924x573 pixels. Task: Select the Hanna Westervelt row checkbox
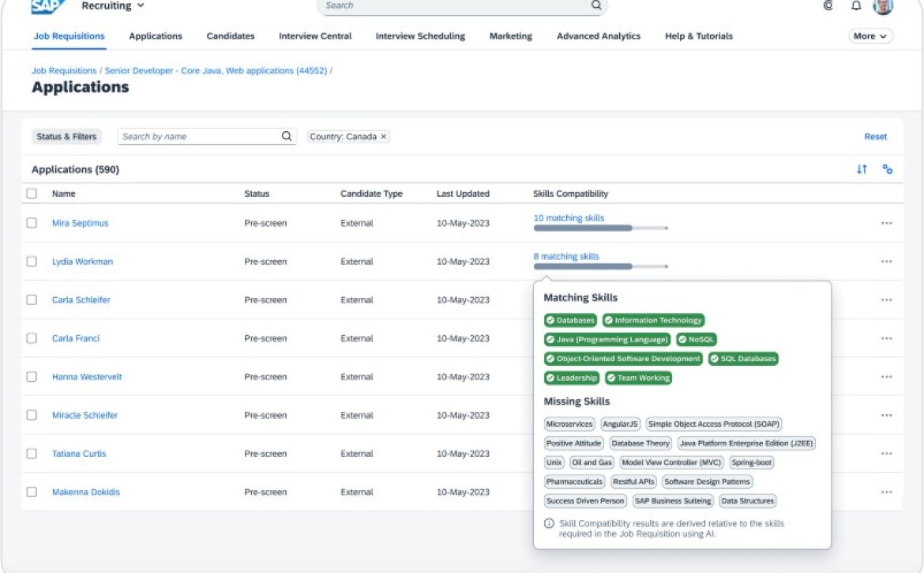[32, 377]
